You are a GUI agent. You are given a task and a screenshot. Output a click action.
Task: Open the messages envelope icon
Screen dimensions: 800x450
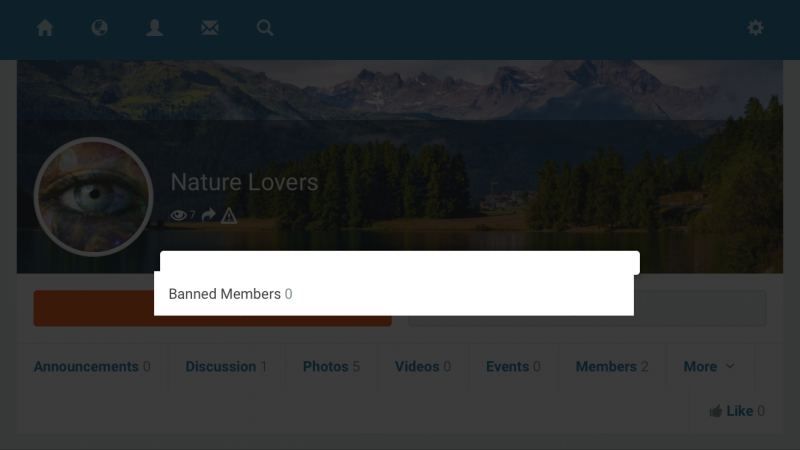click(x=210, y=28)
